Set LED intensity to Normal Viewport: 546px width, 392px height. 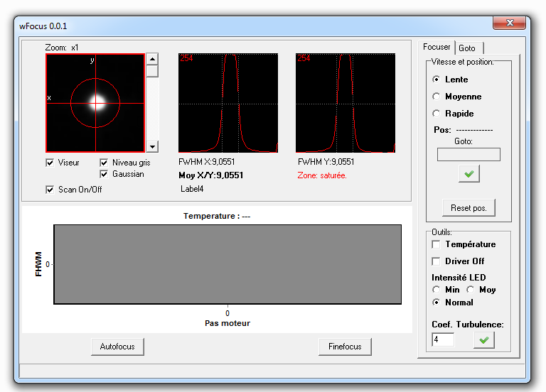(436, 303)
